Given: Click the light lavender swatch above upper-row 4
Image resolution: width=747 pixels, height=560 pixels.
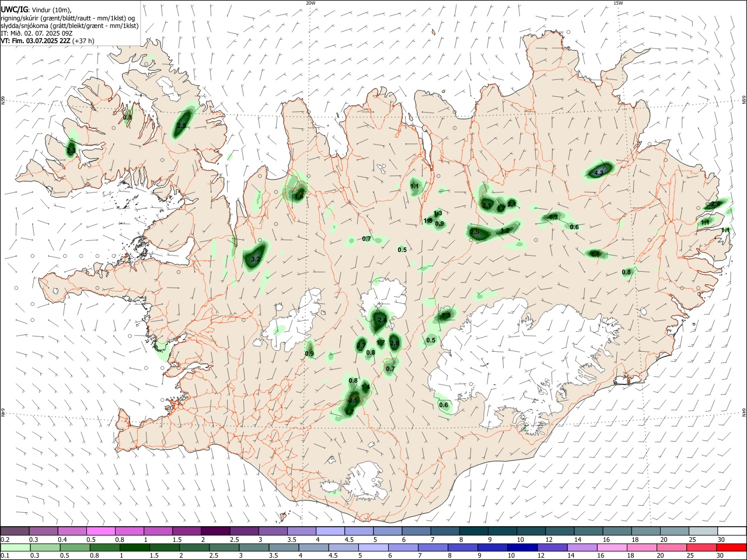Looking at the screenshot, I should point(330,531).
